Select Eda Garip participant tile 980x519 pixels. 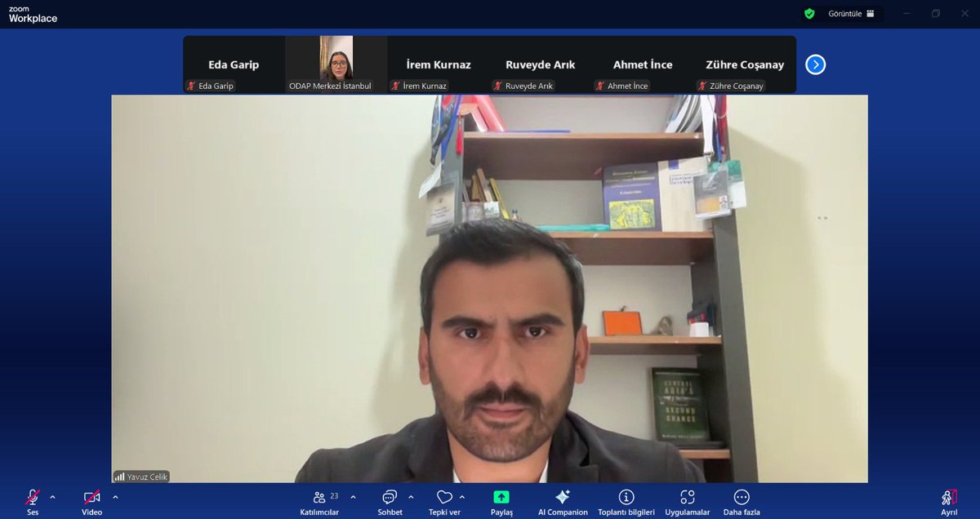(234, 64)
